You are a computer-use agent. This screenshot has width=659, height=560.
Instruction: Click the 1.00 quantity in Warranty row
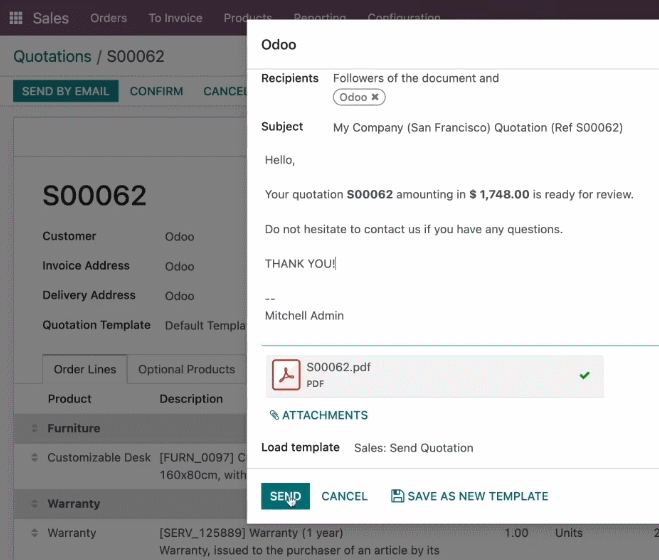pos(516,533)
